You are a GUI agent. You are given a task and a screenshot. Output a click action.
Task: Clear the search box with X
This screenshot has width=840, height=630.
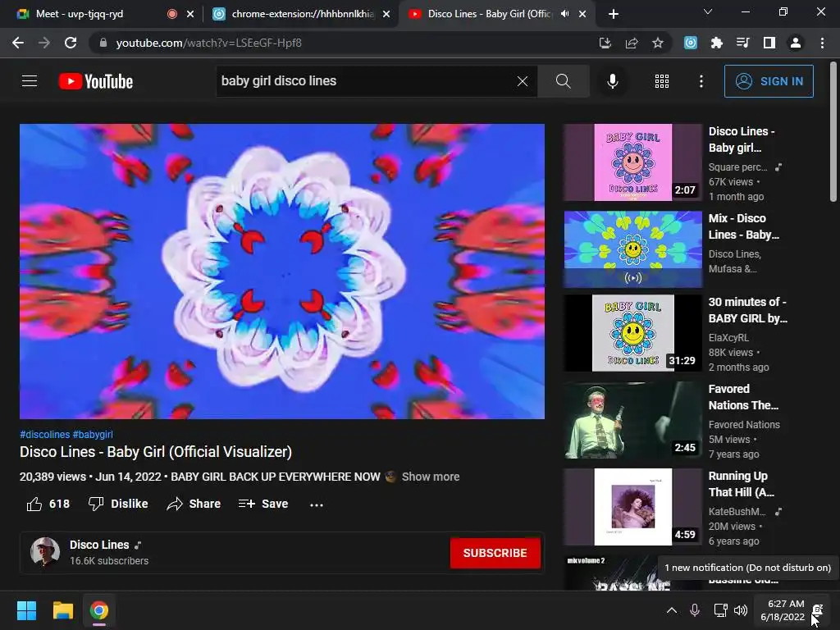523,81
